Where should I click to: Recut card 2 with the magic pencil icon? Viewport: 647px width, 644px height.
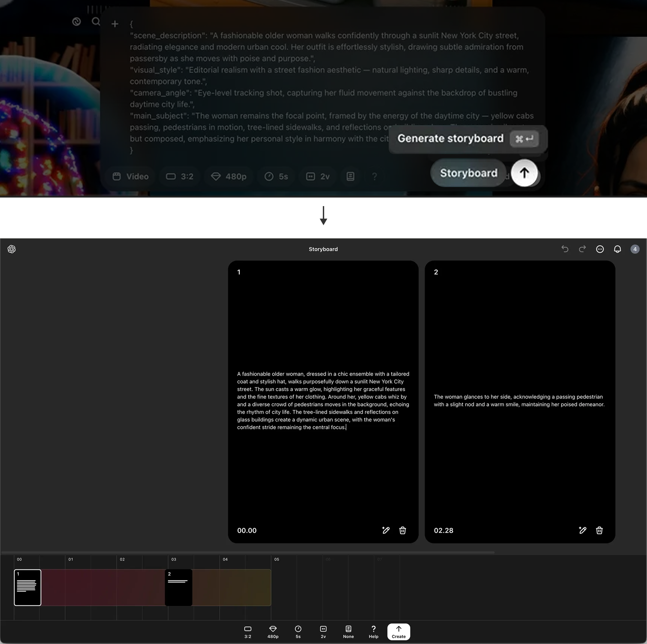[582, 530]
